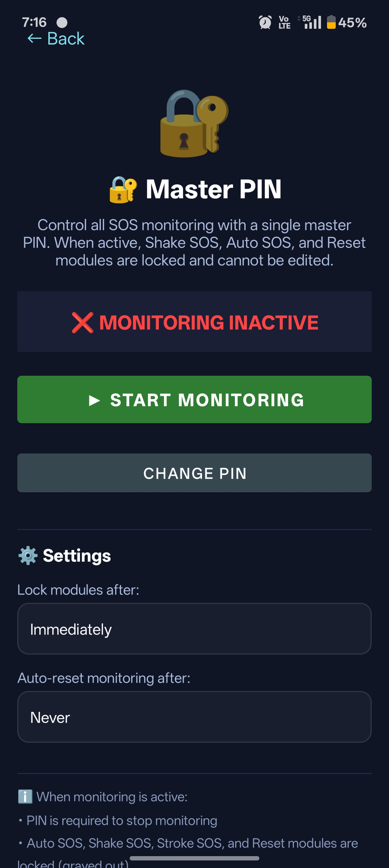This screenshot has height=868, width=389.
Task: Tap the small lock emoji beside Master PIN
Action: point(123,190)
